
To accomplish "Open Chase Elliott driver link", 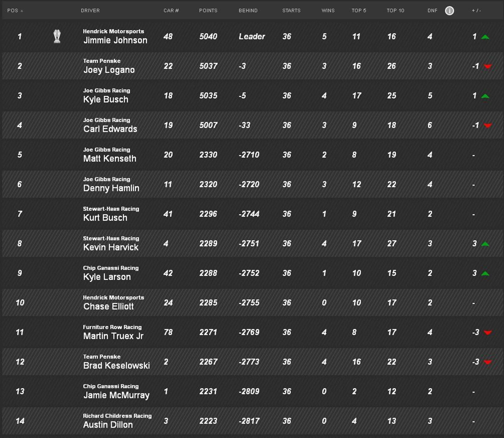I will [x=108, y=306].
